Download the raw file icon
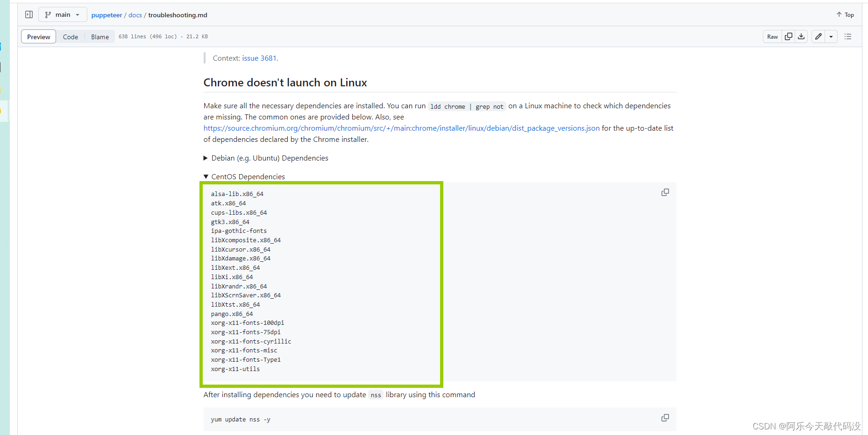This screenshot has height=435, width=868. 801,36
